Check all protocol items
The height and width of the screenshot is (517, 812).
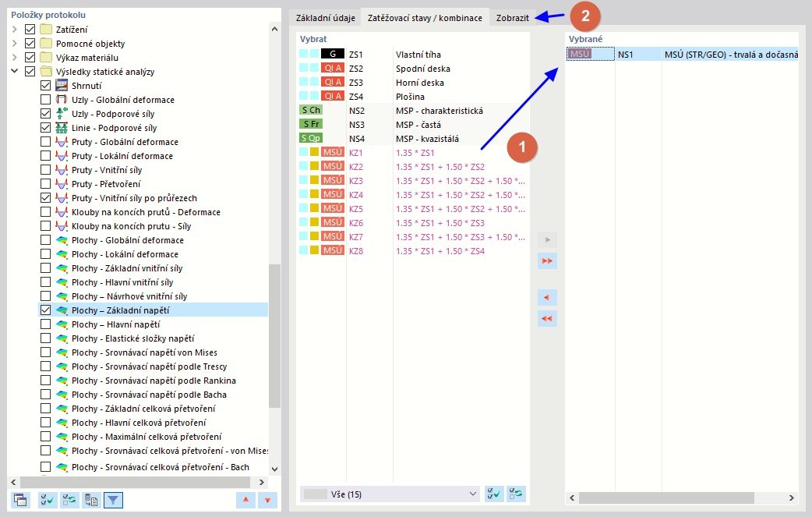pyautogui.click(x=48, y=500)
